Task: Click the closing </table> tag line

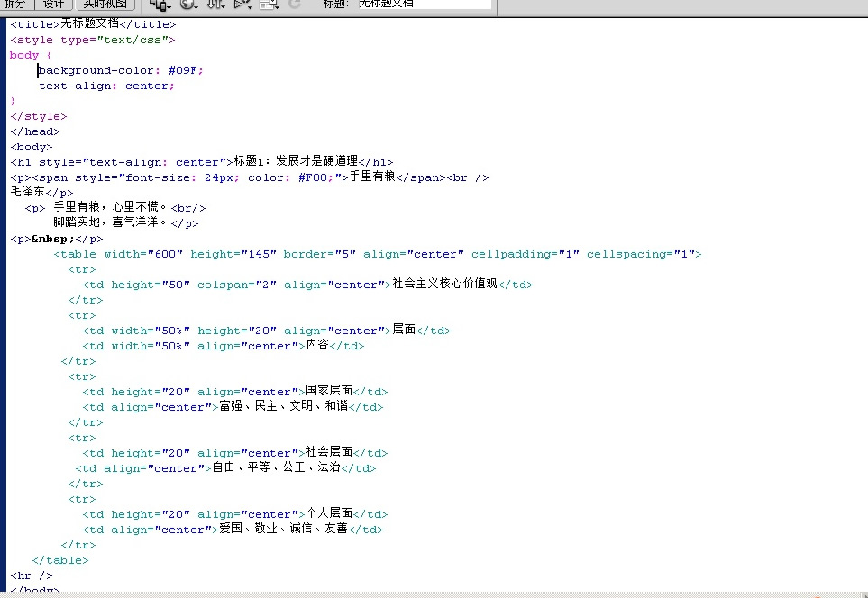Action: pyautogui.click(x=60, y=559)
